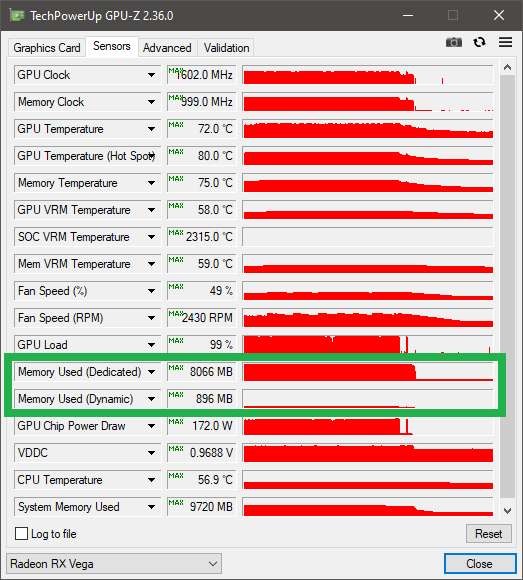This screenshot has width=523, height=580.
Task: Click the 172.0 W power draw value
Action: (x=202, y=426)
